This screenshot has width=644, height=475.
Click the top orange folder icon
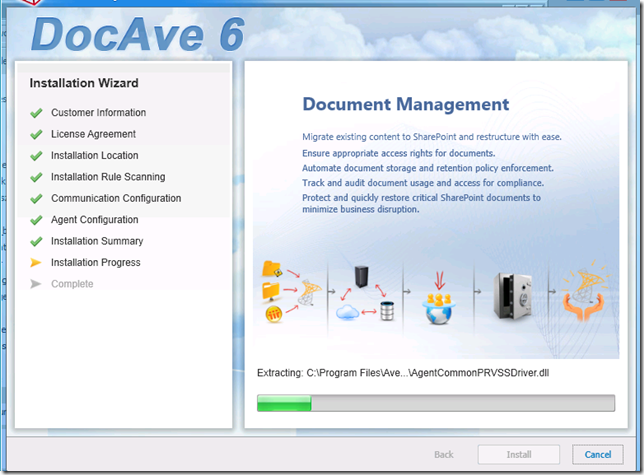(272, 268)
